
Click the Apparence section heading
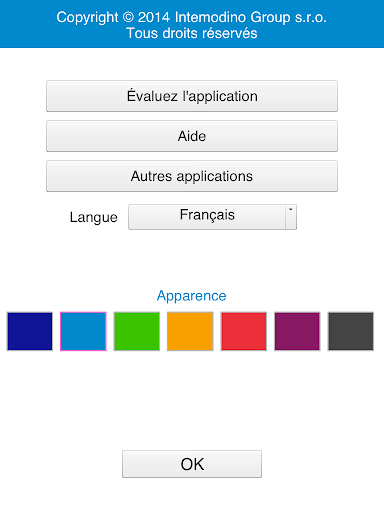[x=192, y=296]
